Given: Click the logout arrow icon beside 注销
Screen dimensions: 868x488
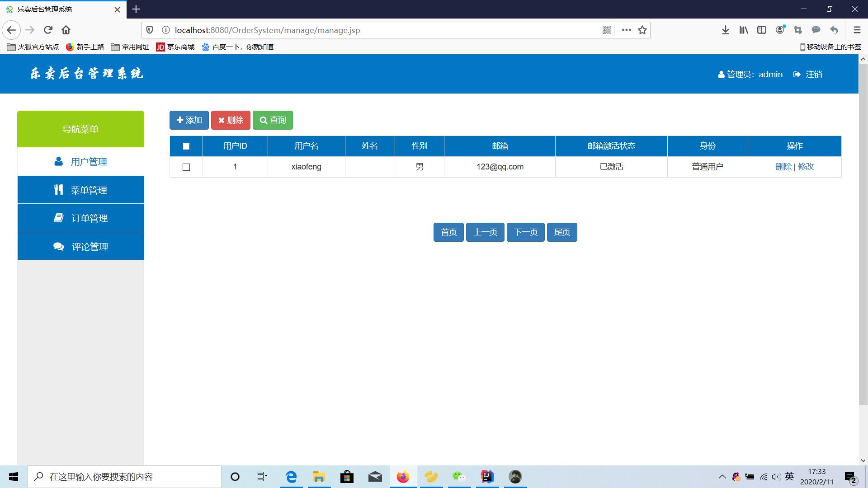Looking at the screenshot, I should coord(797,74).
